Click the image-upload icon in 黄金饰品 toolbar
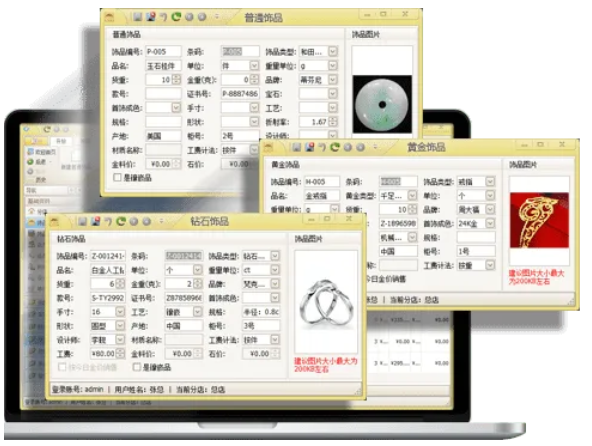This screenshot has height=446, width=592. [310, 147]
